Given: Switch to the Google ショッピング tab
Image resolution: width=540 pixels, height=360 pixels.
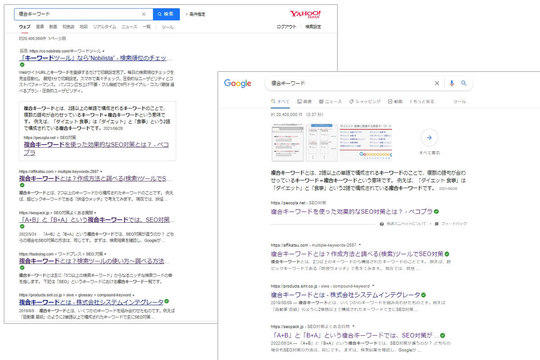Looking at the screenshot, I should [x=365, y=102].
